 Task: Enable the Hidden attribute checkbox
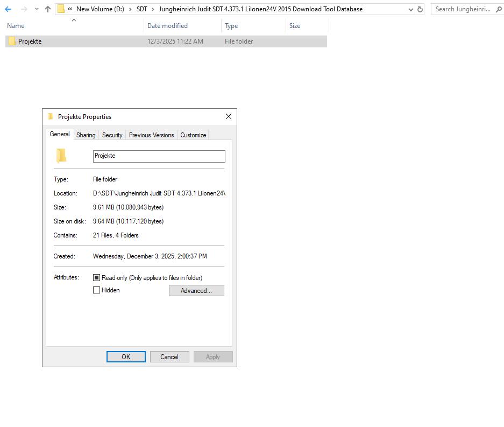coord(97,290)
